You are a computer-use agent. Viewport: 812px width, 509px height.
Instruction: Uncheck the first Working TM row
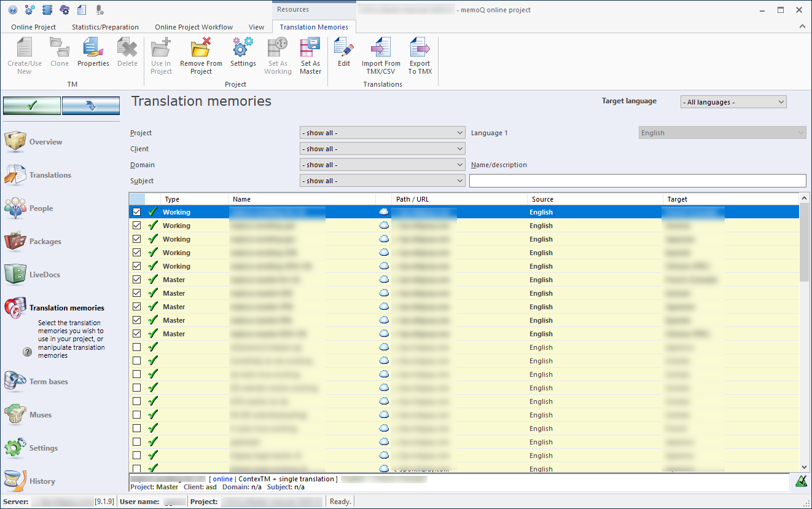coord(136,211)
